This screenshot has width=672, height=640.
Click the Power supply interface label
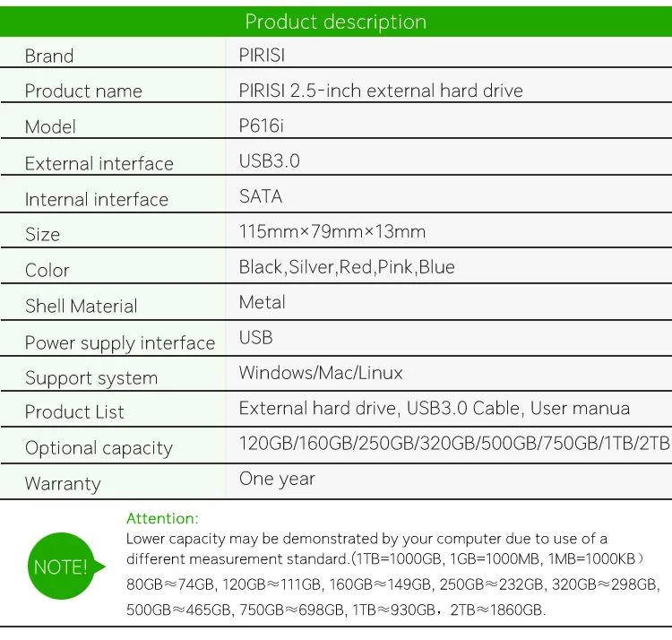pos(120,343)
